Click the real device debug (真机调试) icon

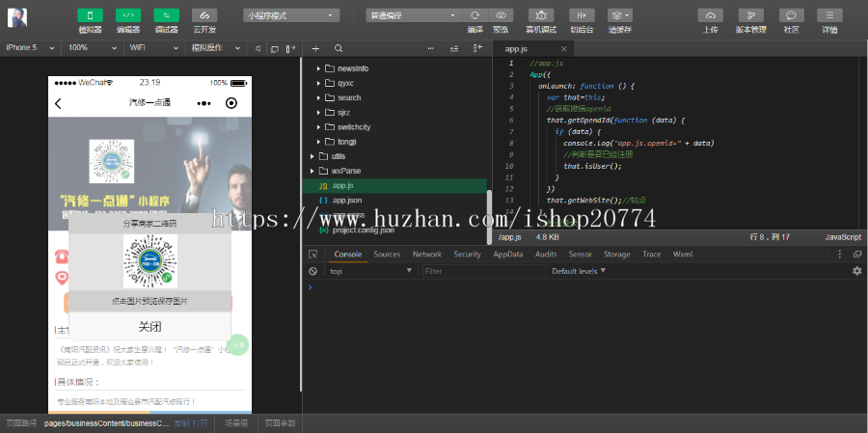(542, 15)
